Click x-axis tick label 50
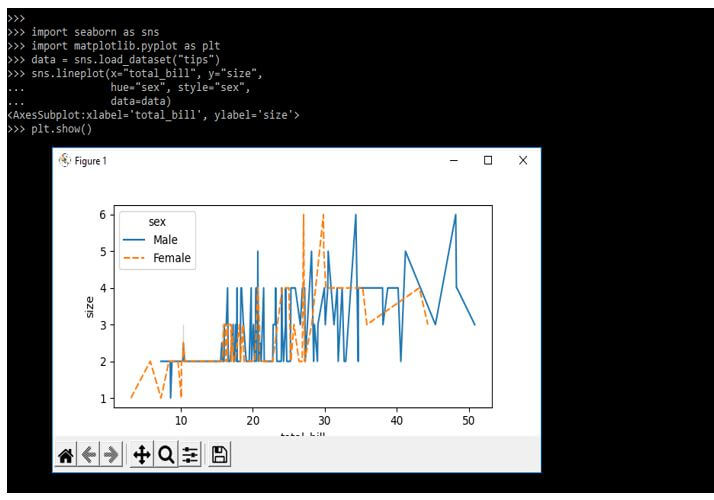This screenshot has width=714, height=500. (x=469, y=421)
